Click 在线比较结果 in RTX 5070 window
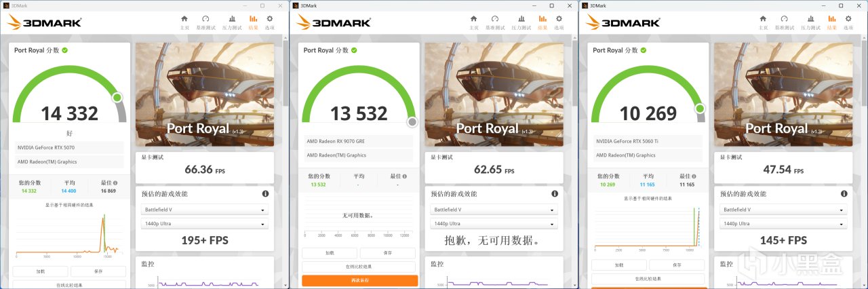 [69, 285]
